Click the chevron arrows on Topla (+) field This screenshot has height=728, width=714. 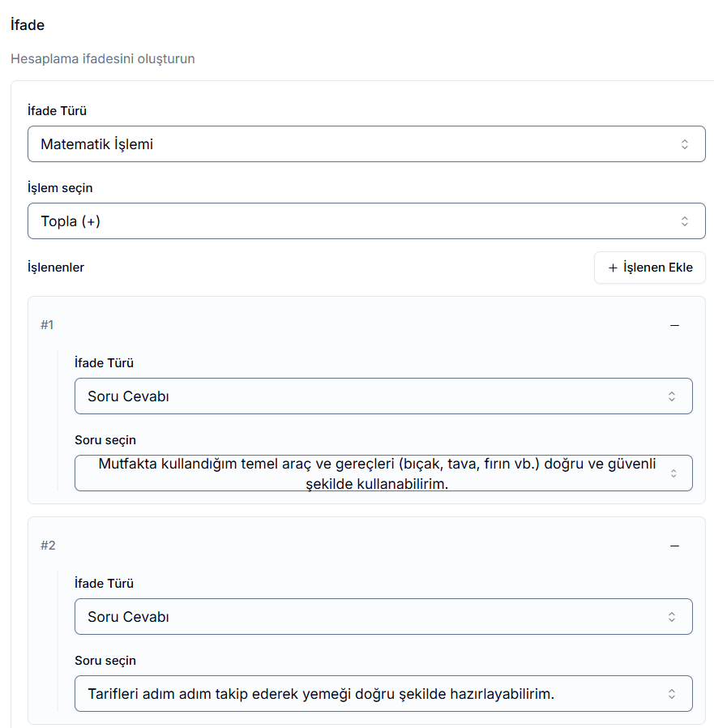coord(685,221)
